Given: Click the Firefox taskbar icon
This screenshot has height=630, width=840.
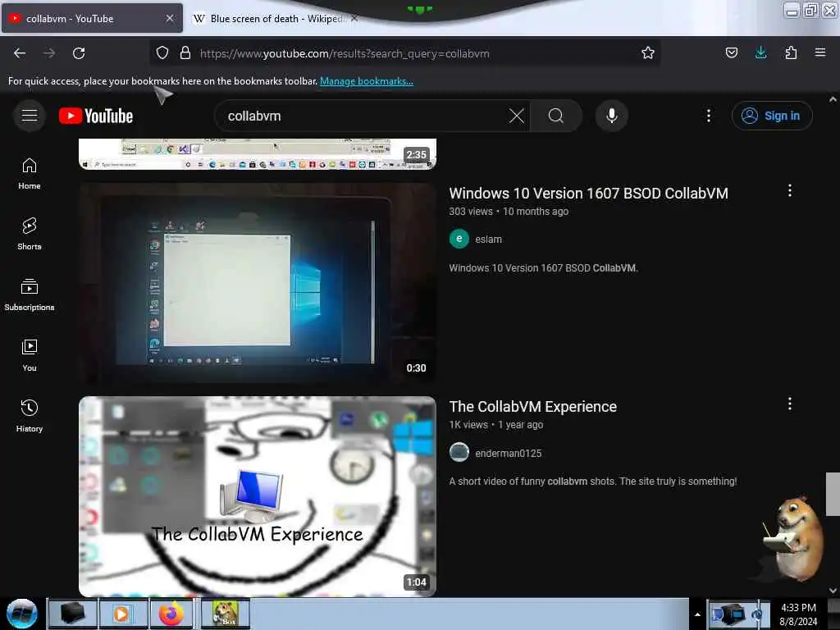Looking at the screenshot, I should (171, 614).
